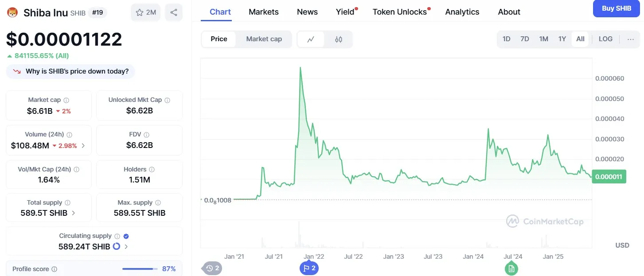The image size is (644, 276).
Task: Click the $0.00001122 price value
Action: (x=64, y=39)
